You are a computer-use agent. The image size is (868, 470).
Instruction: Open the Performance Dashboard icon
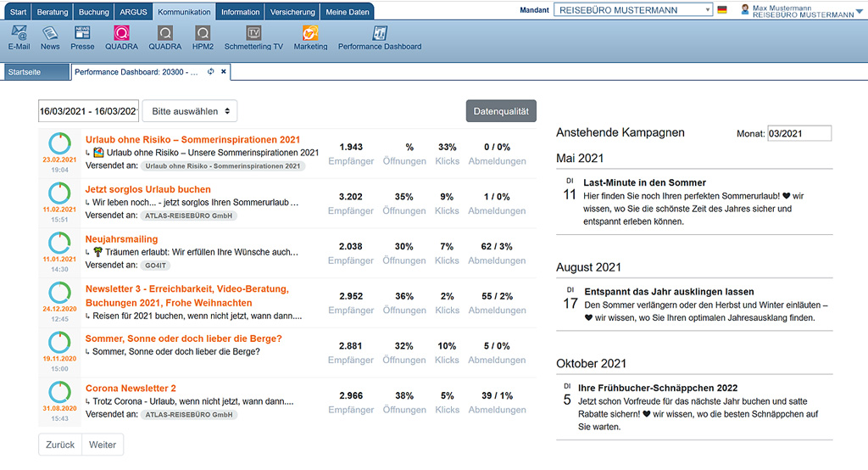pyautogui.click(x=380, y=34)
